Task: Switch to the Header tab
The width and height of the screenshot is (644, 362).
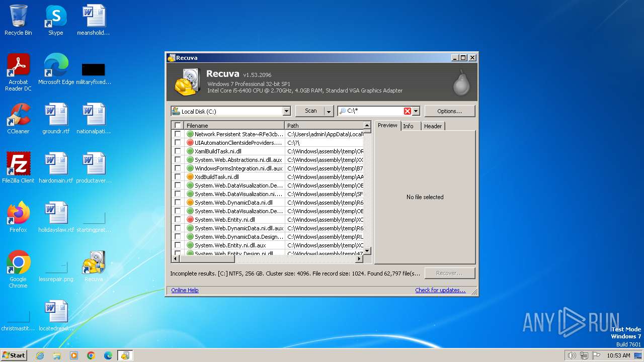Action: (433, 126)
